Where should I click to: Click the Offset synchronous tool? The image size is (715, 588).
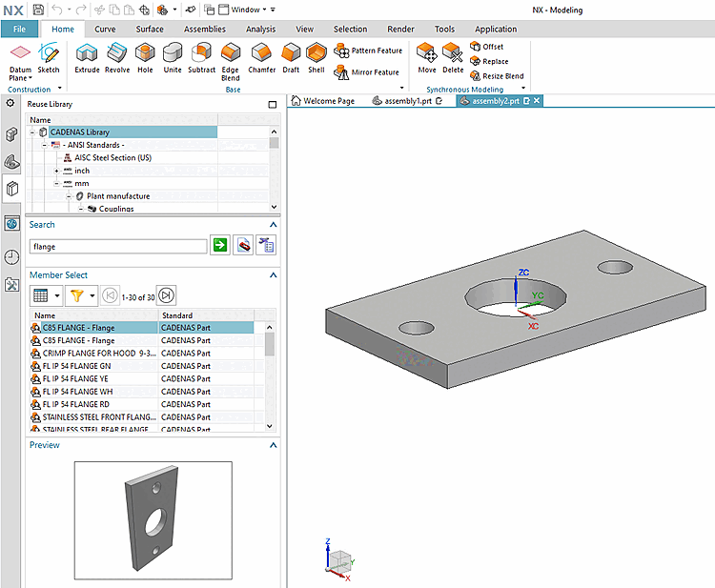pyautogui.click(x=486, y=47)
